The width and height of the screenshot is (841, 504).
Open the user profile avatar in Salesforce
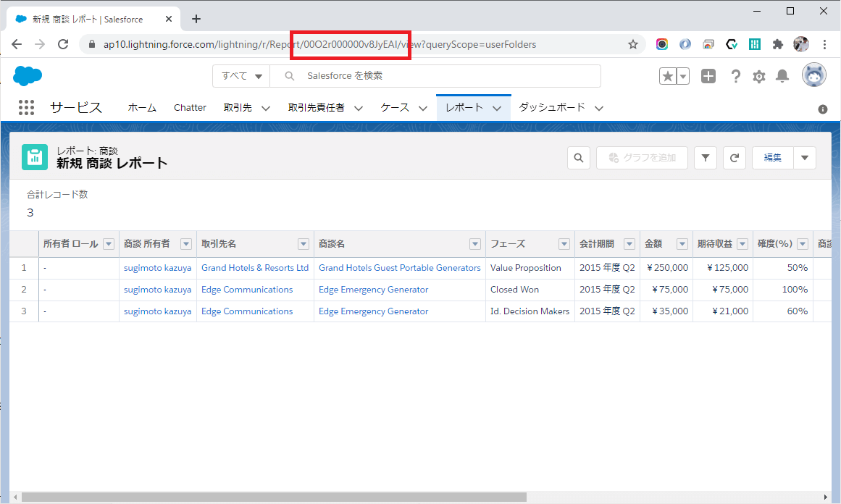tap(813, 75)
